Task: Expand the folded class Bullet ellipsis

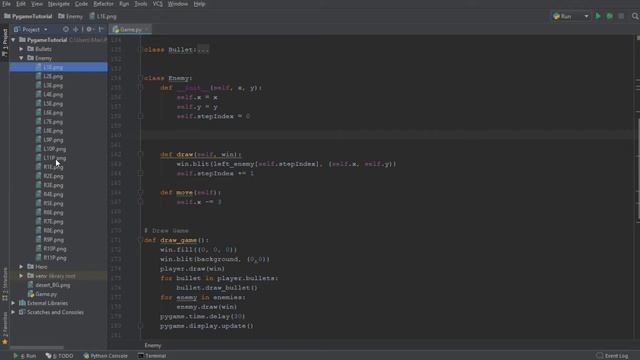Action: click(x=203, y=50)
